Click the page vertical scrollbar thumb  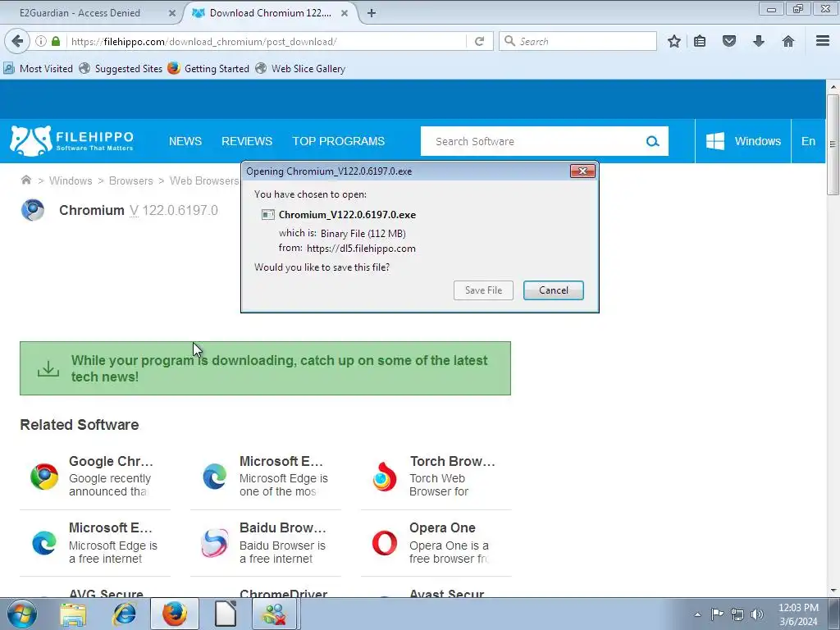833,144
